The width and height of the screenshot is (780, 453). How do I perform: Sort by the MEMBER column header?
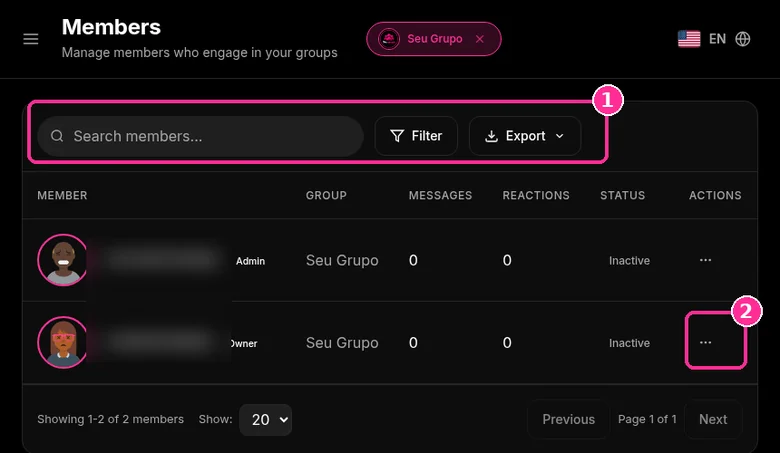[x=62, y=195]
